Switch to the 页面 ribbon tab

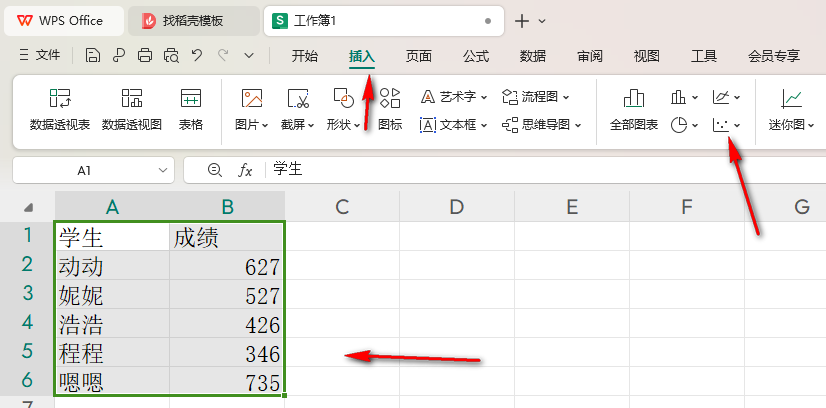[x=419, y=56]
